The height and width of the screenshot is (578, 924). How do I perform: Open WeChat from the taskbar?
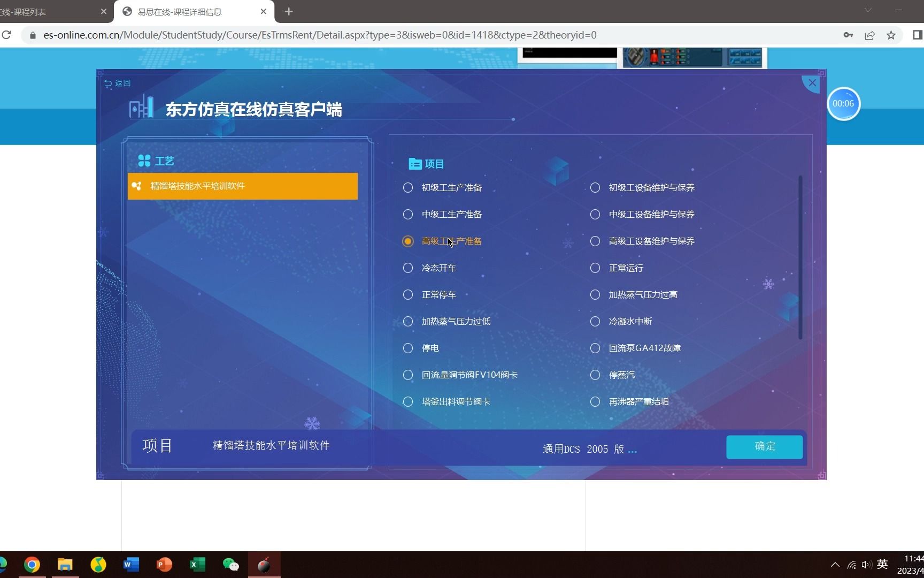pos(230,565)
